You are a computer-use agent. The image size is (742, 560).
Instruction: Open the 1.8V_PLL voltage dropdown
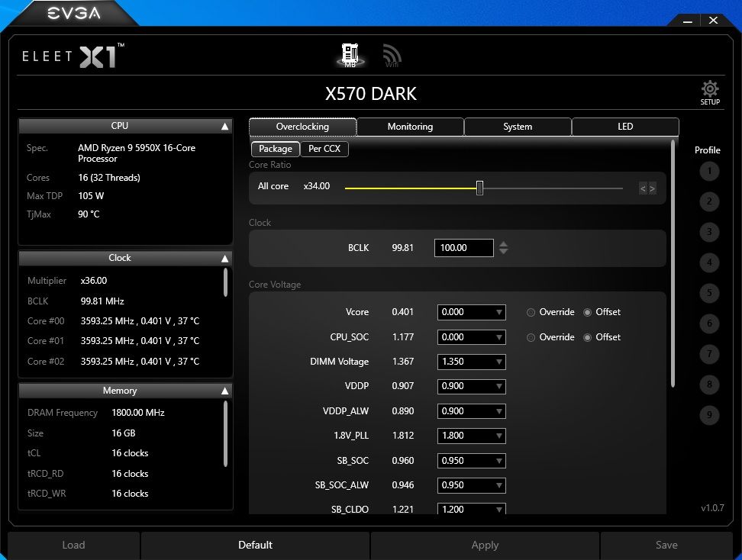point(471,436)
